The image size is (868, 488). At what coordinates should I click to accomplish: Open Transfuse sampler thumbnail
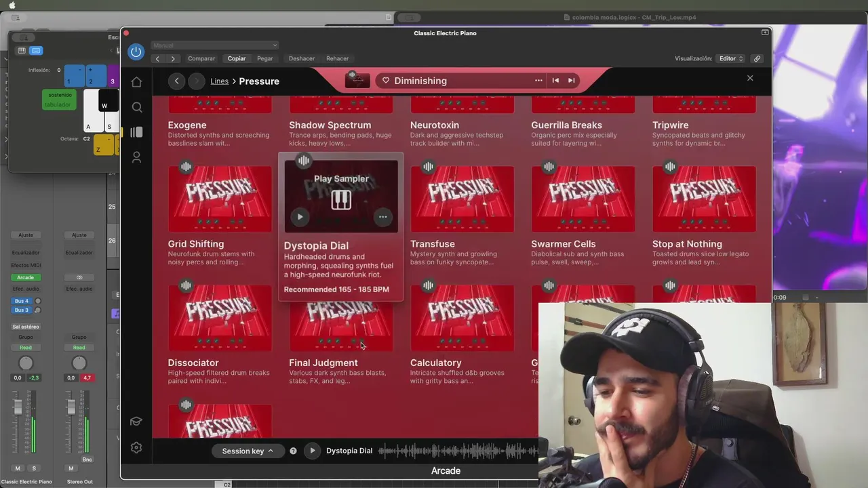[462, 199]
